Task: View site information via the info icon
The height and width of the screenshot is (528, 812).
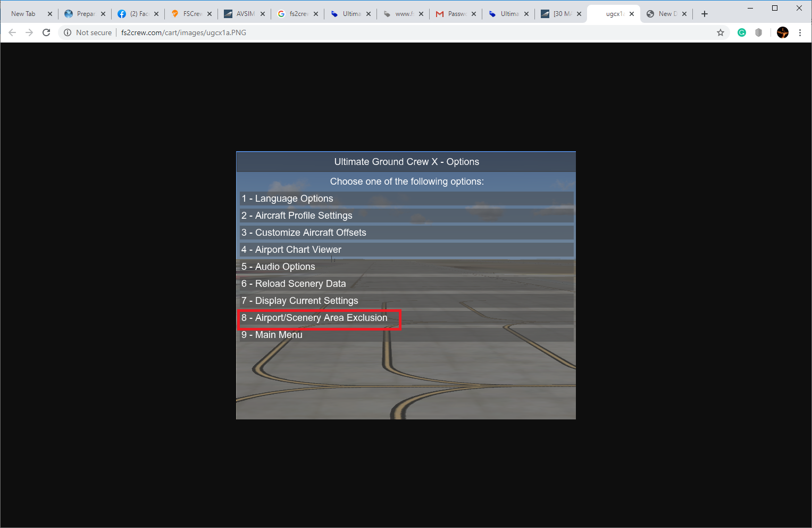Action: (68, 32)
